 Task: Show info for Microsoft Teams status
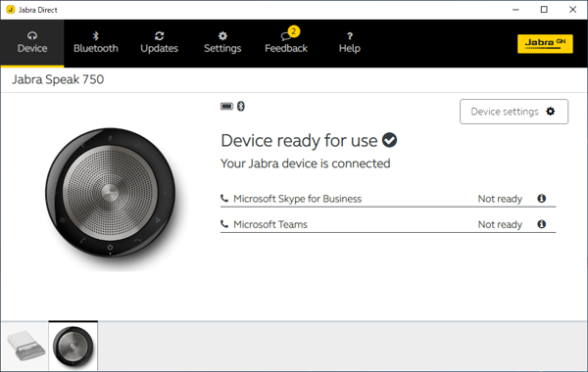click(542, 224)
